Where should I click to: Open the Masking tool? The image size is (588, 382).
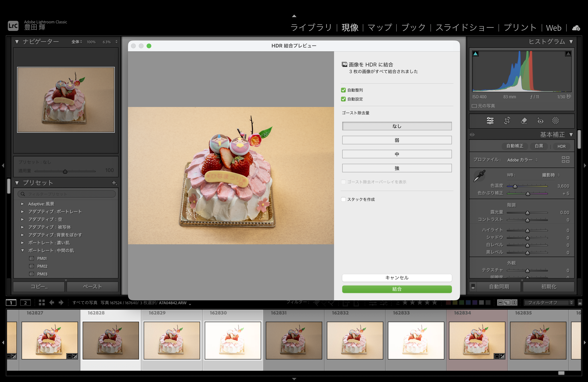click(x=555, y=121)
